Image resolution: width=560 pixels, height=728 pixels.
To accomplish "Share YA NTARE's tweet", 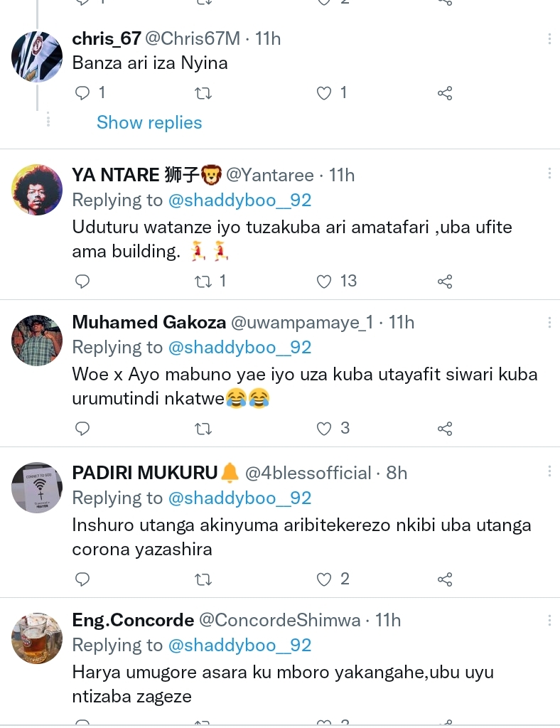I will tap(445, 282).
